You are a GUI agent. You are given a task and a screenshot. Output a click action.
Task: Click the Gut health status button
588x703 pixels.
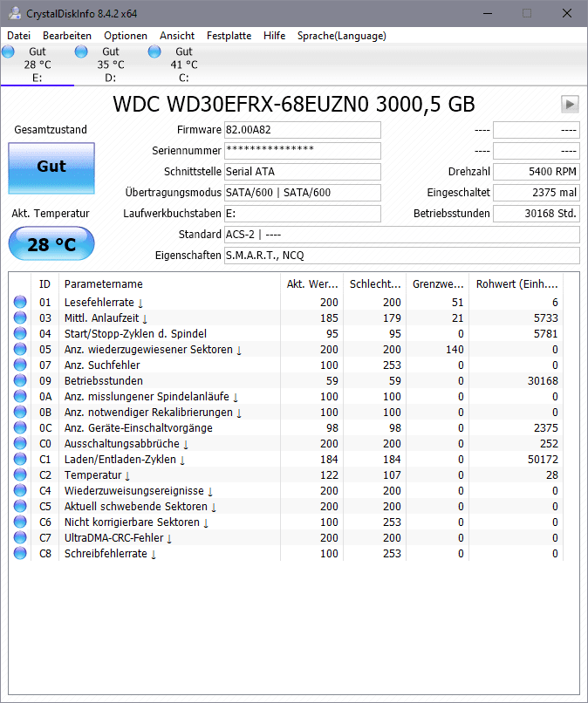(51, 168)
